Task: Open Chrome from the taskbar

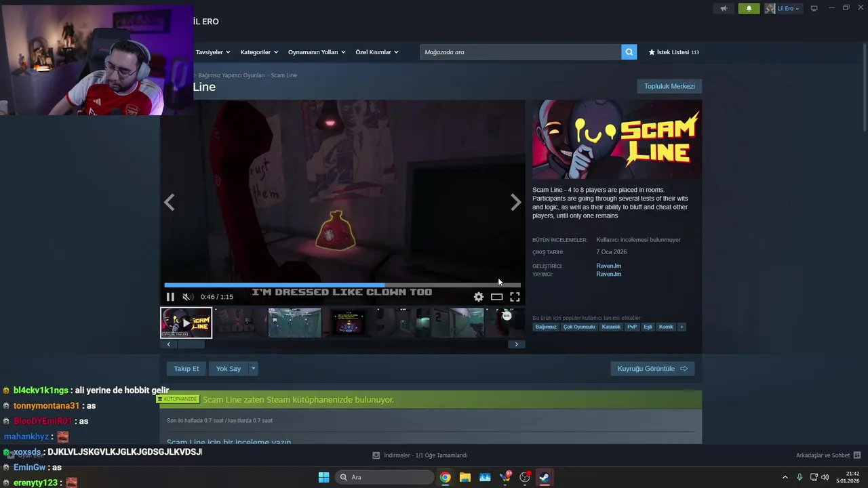Action: click(x=445, y=477)
